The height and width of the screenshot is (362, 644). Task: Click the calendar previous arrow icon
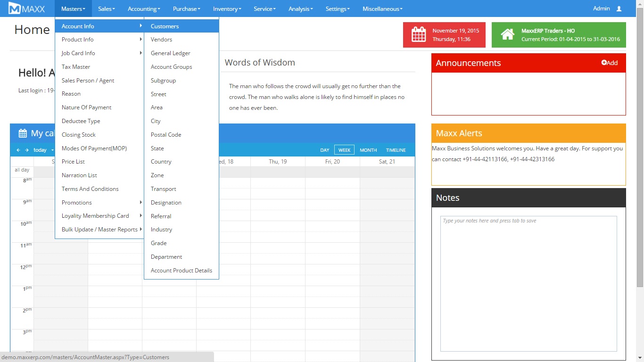pos(18,150)
